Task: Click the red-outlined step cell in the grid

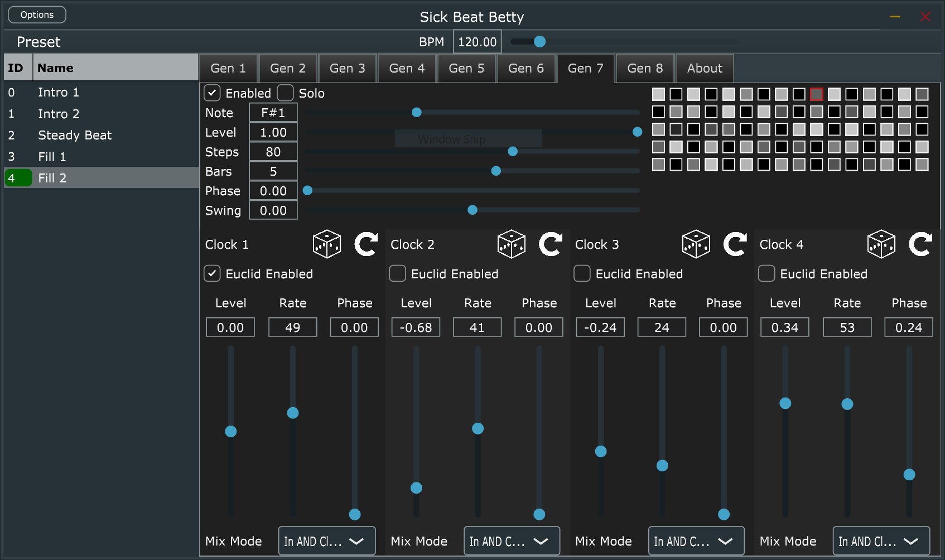Action: [x=817, y=94]
